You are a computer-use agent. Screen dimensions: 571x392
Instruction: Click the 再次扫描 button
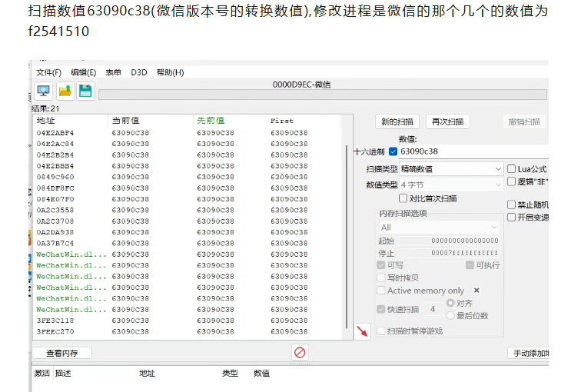coord(447,121)
